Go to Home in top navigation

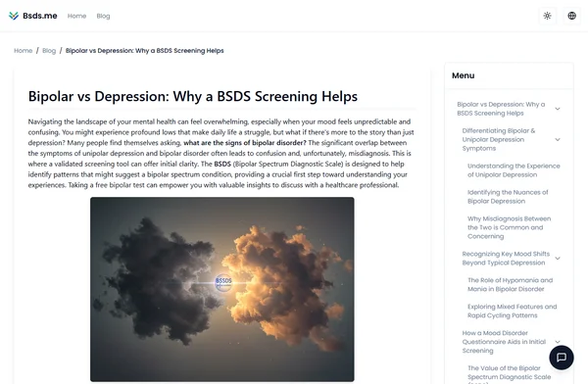76,16
